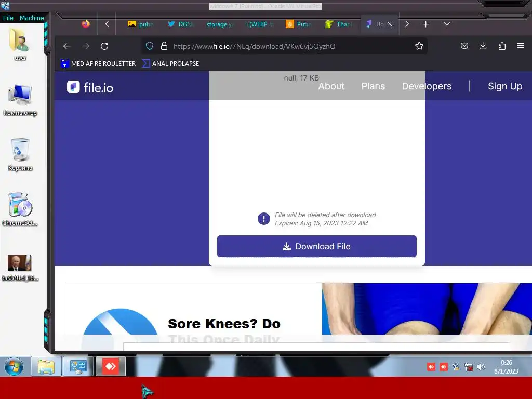Open the About page link
Screen dimensions: 532x399
(x=331, y=86)
